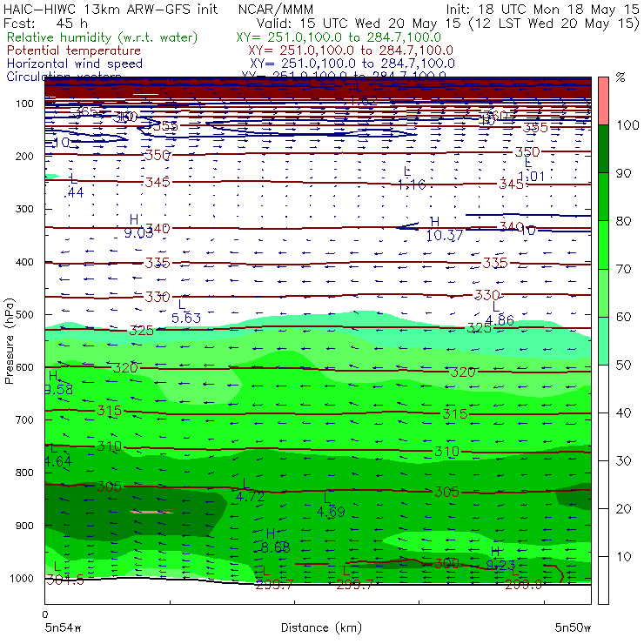The image size is (644, 644).
Task: Click the 'L 1.01' wind minimum label
Action: tap(532, 170)
